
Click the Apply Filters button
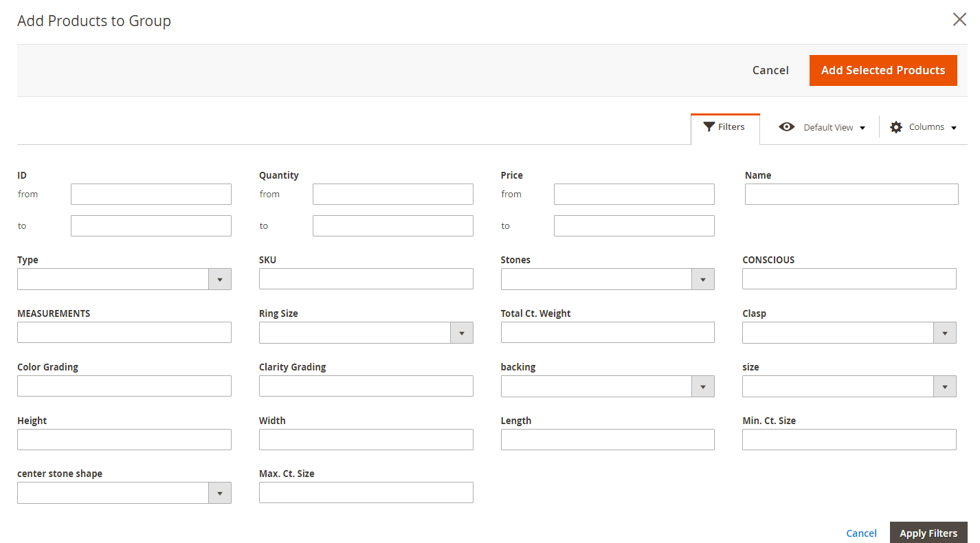pos(928,533)
